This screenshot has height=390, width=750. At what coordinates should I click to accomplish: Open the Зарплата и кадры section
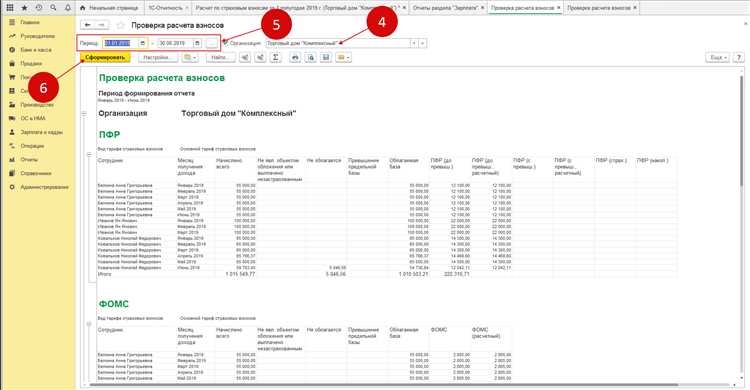[x=41, y=132]
